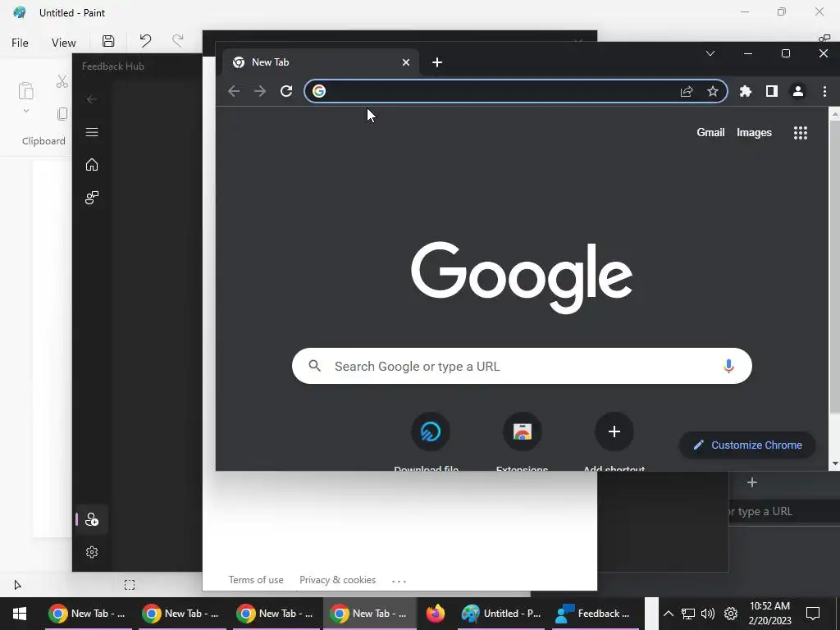
Task: Open the Extensions shortcut tile
Action: (523, 431)
